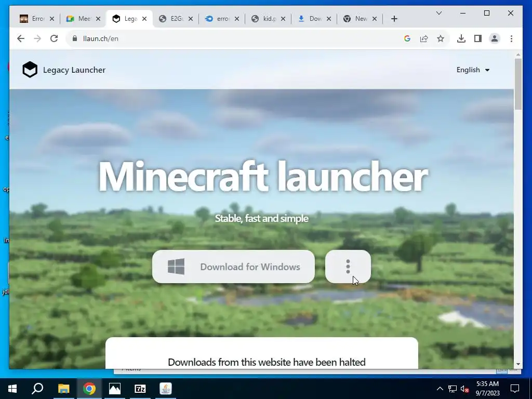Open the Photos app taskbar icon

tap(115, 389)
